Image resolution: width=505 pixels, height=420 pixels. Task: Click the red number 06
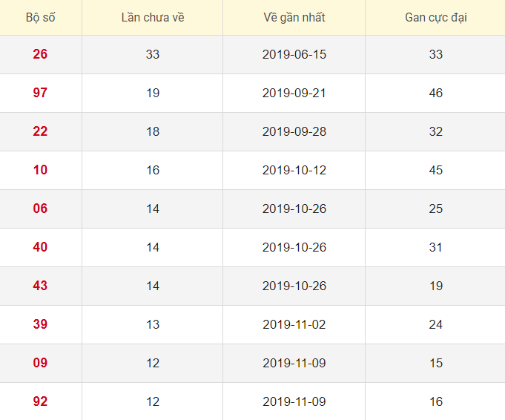click(x=40, y=209)
